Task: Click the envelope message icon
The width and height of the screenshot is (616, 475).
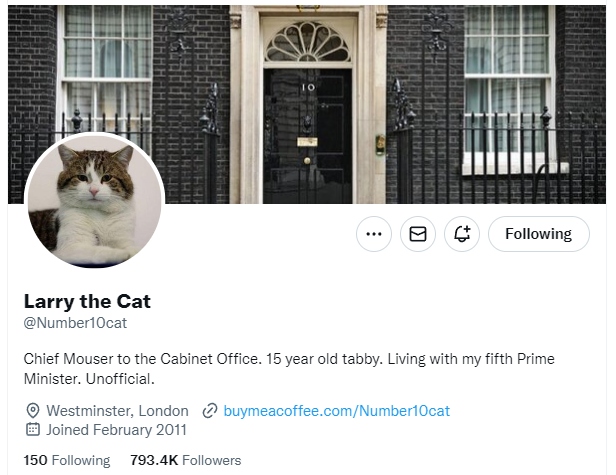Action: point(418,234)
